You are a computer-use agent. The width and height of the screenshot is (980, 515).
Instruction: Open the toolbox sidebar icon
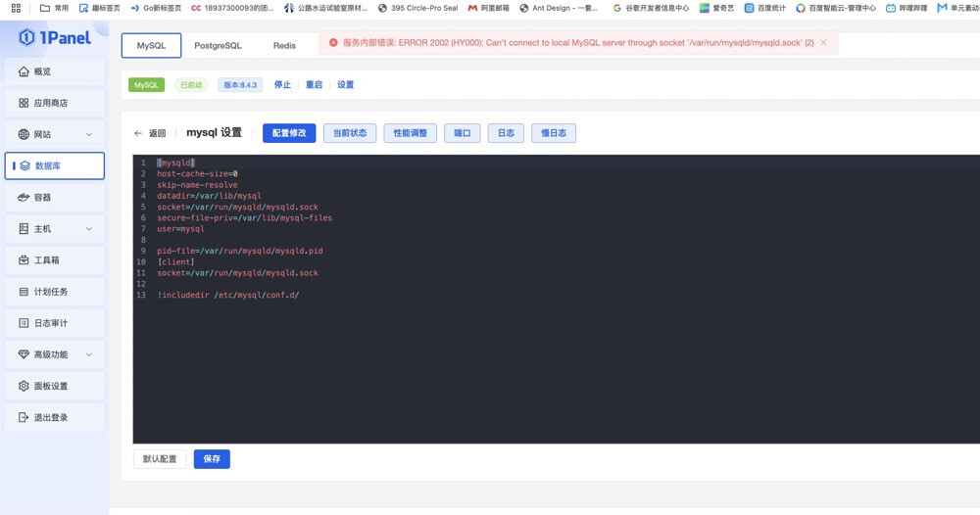click(x=24, y=260)
